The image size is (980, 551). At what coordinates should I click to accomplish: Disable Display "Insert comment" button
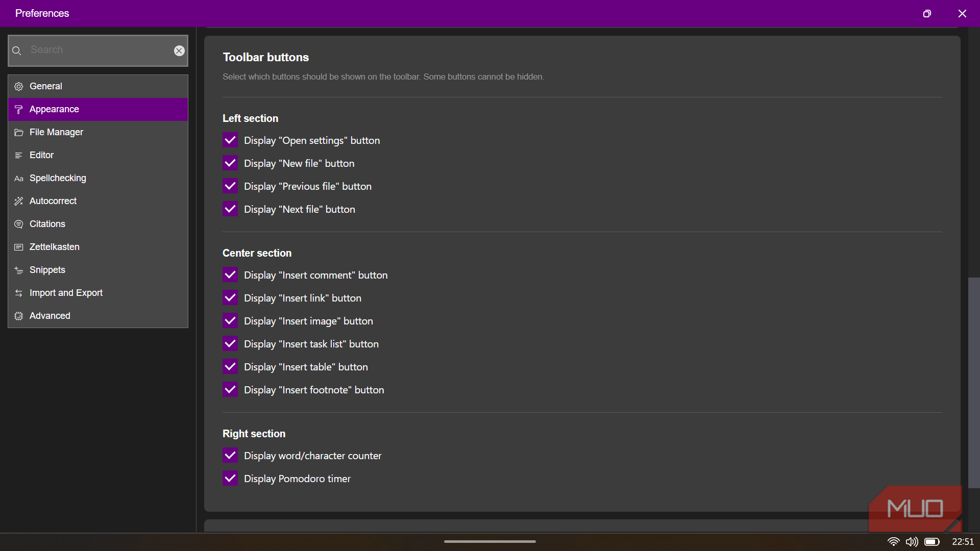[x=230, y=275]
